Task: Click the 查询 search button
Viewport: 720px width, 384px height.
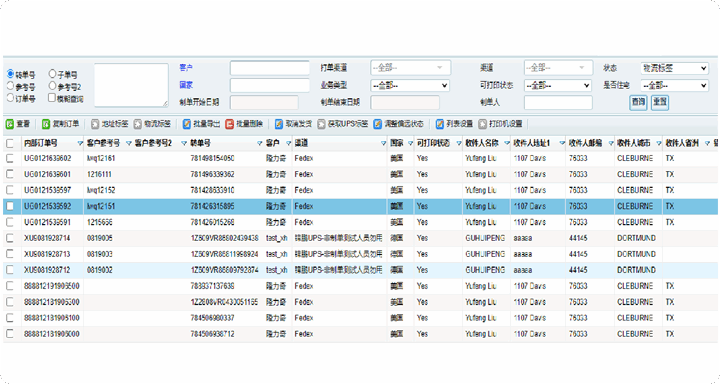Action: (638, 102)
